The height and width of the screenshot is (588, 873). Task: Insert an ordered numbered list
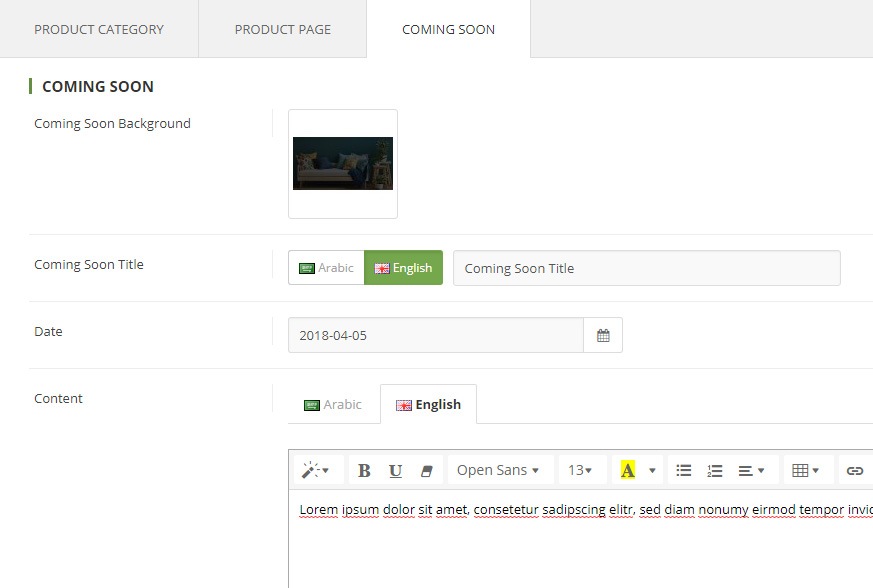pos(715,471)
